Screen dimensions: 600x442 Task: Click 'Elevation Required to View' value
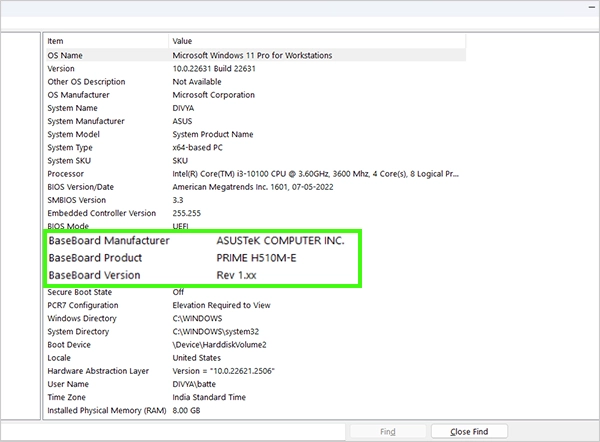(x=221, y=305)
